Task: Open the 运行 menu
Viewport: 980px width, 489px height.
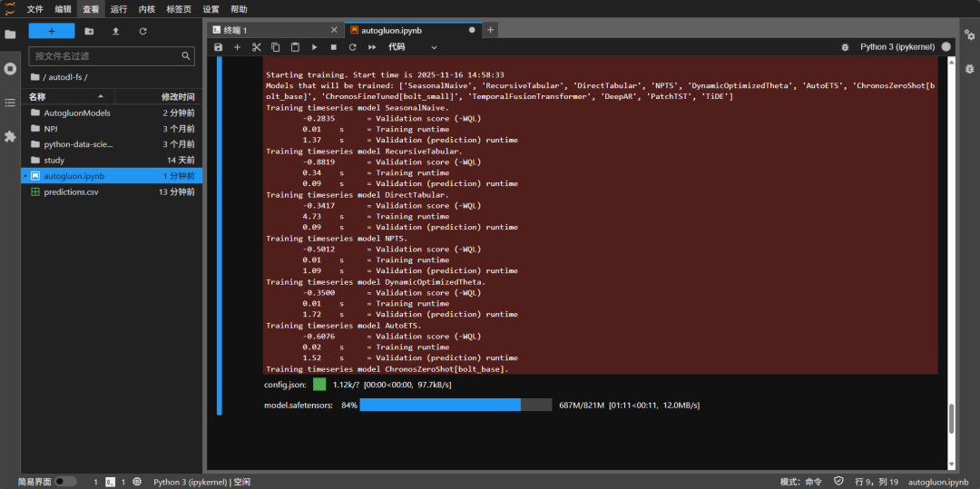Action: [119, 9]
